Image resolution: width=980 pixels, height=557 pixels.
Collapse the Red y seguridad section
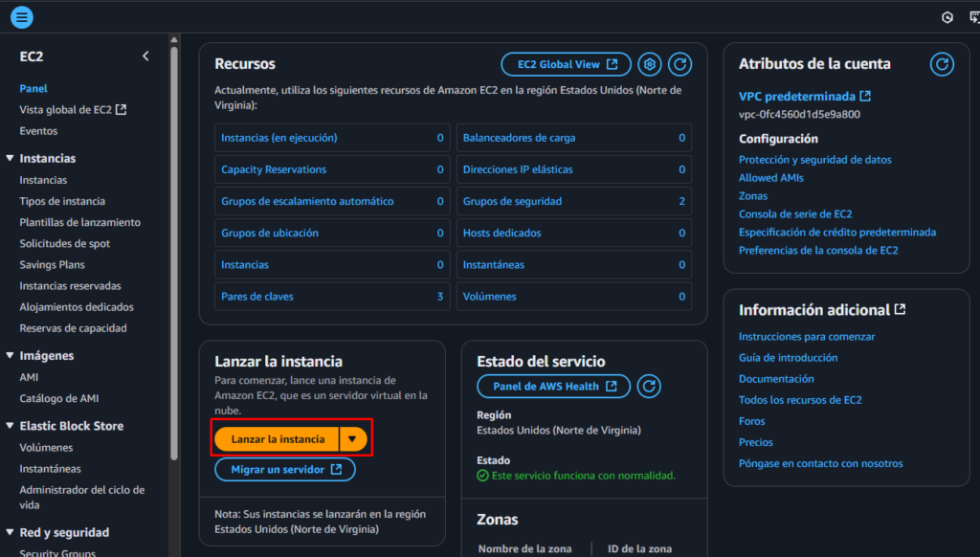coord(10,532)
